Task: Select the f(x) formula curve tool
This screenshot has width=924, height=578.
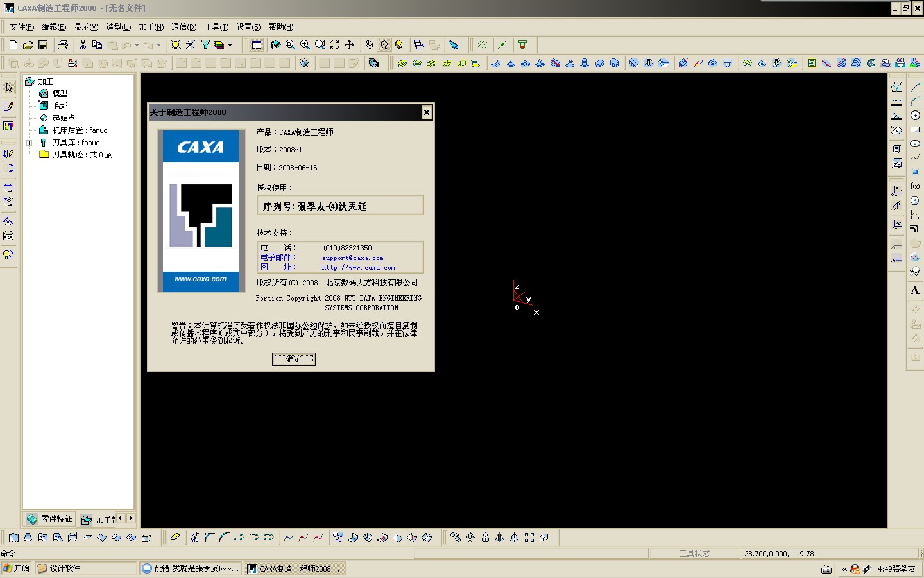Action: pyautogui.click(x=915, y=186)
